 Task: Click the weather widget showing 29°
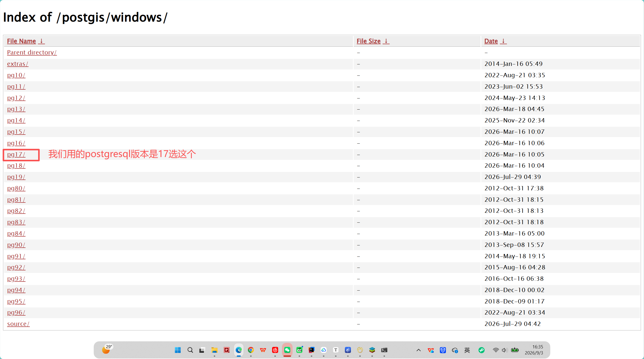point(107,349)
